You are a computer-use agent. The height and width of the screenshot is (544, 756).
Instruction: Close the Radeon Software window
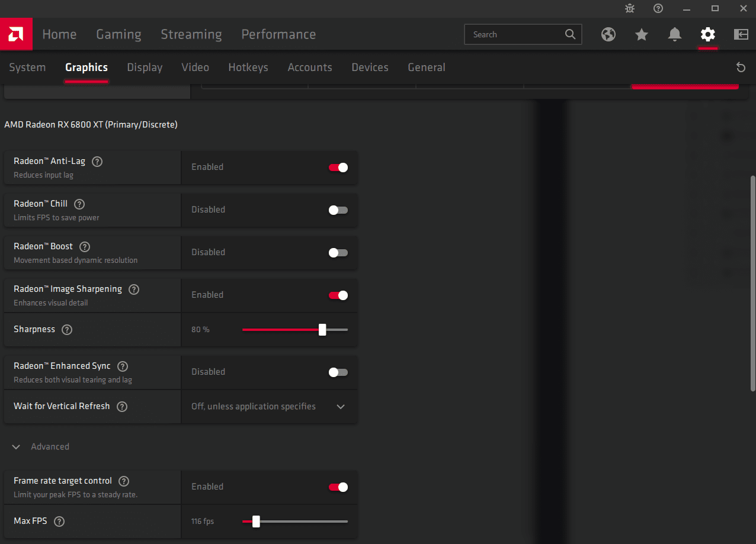(x=744, y=8)
